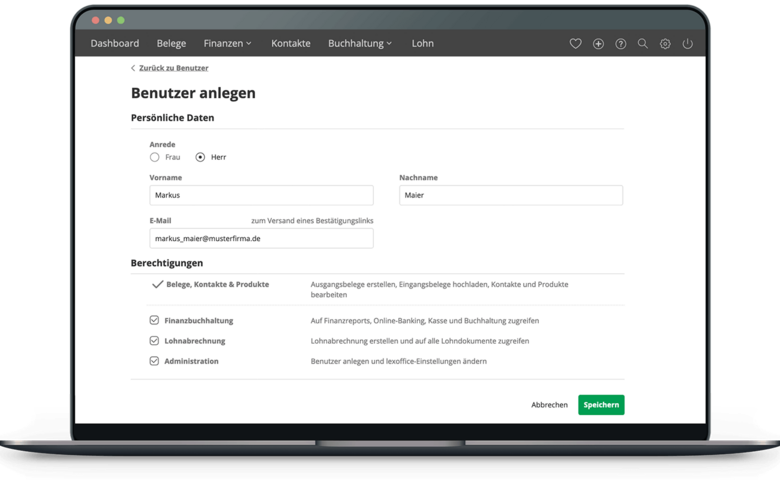Click checkmark beside Belege, Kontakte & Produkte

[157, 285]
